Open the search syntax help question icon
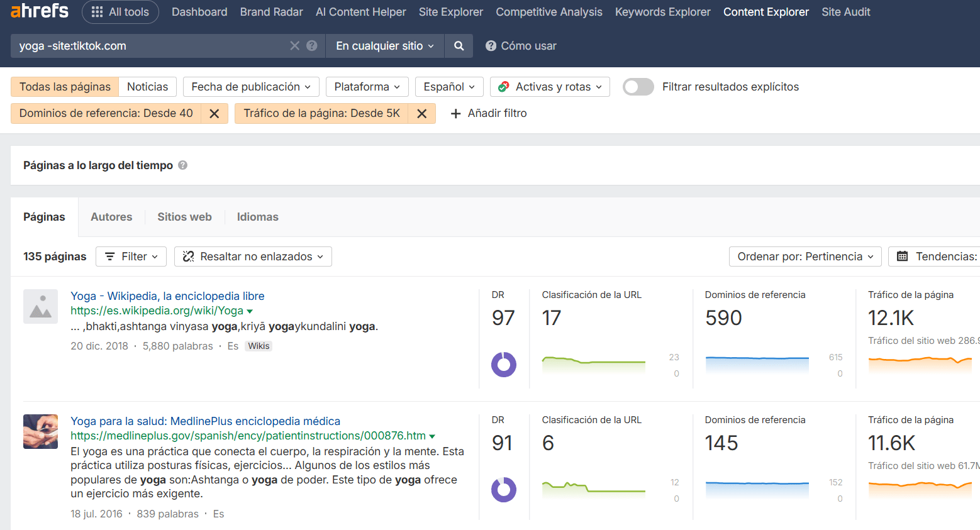The image size is (980, 530). 311,46
